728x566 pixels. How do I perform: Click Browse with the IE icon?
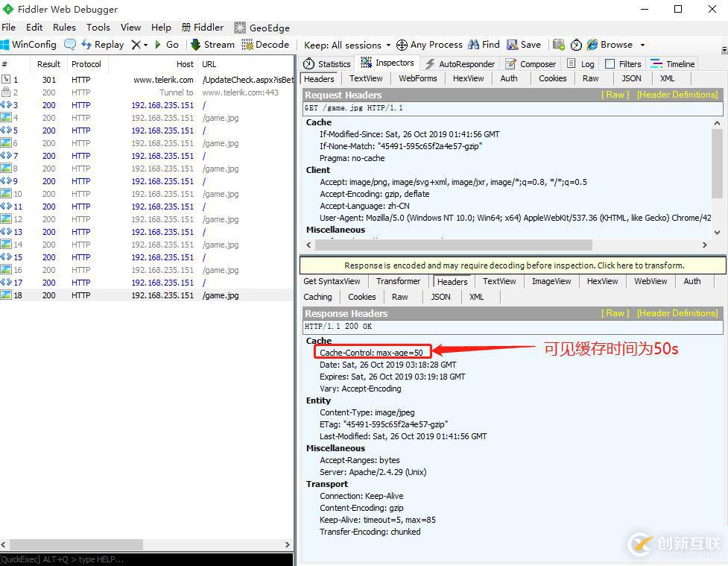[x=610, y=45]
